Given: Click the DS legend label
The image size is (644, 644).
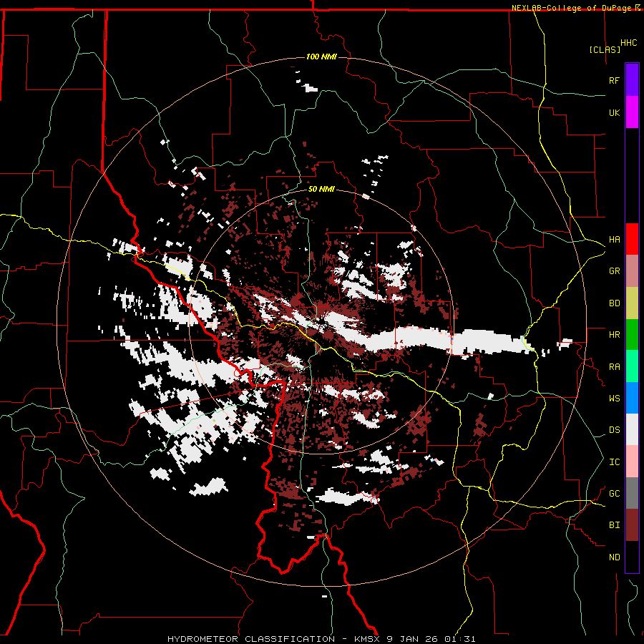Looking at the screenshot, I should [x=614, y=430].
